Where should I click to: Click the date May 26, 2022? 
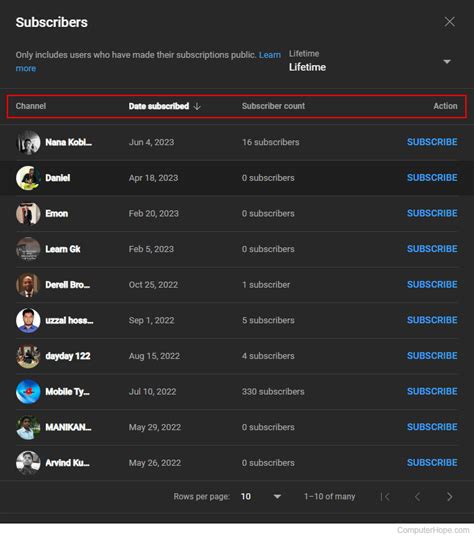coord(155,463)
